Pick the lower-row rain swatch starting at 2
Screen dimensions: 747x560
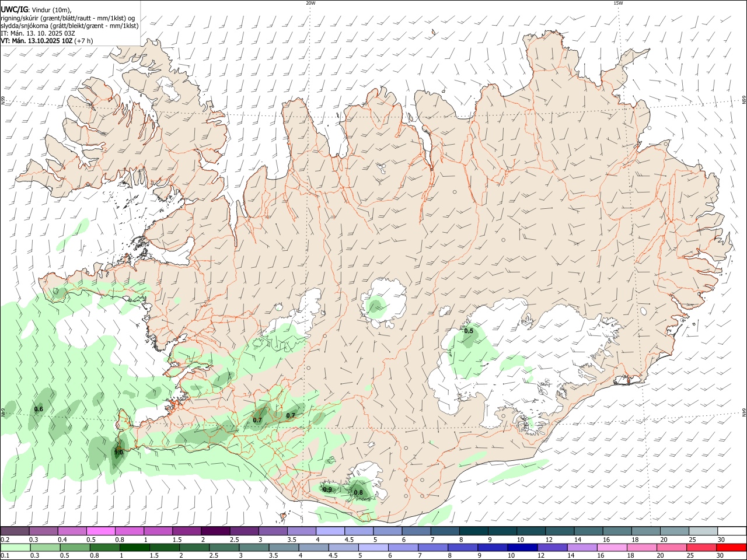pyautogui.click(x=194, y=547)
